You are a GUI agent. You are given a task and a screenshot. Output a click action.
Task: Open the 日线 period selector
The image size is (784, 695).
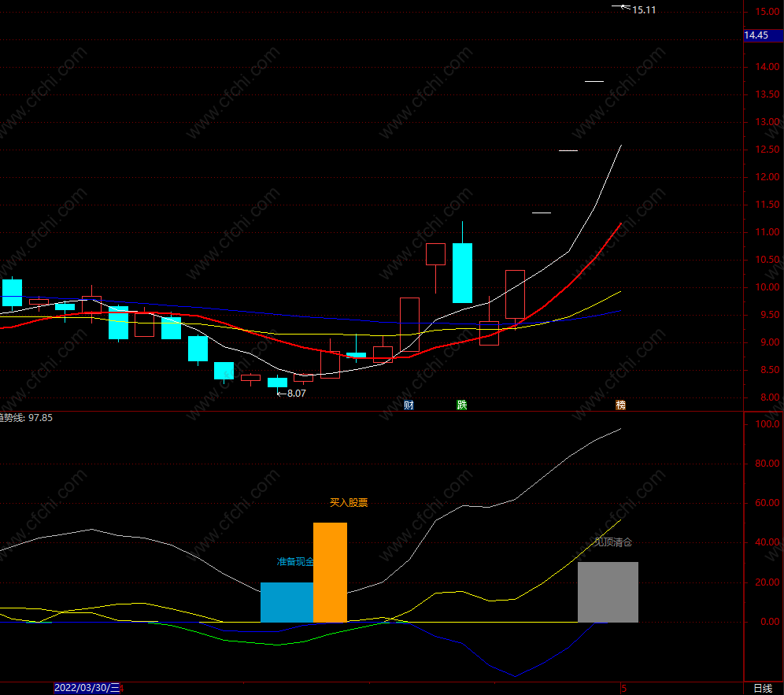[763, 689]
